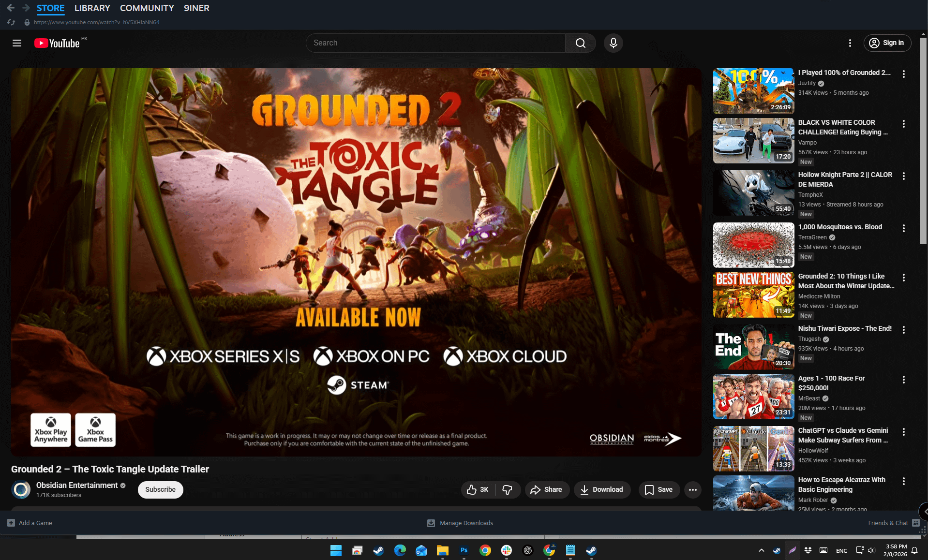The height and width of the screenshot is (560, 928).
Task: Click the Steam browser reload icon
Action: click(x=11, y=22)
